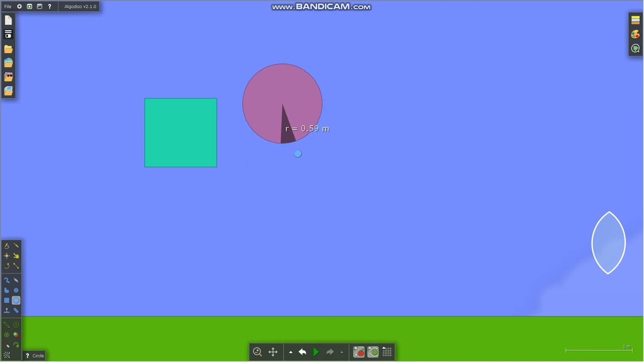Click the small blue circle cursor

(x=298, y=154)
